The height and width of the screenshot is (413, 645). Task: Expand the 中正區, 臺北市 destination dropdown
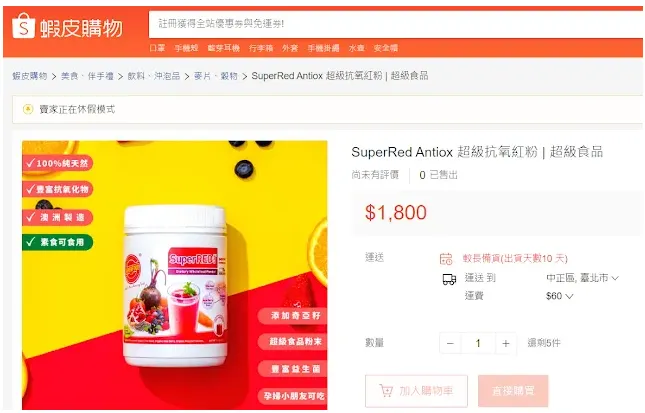tap(582, 278)
